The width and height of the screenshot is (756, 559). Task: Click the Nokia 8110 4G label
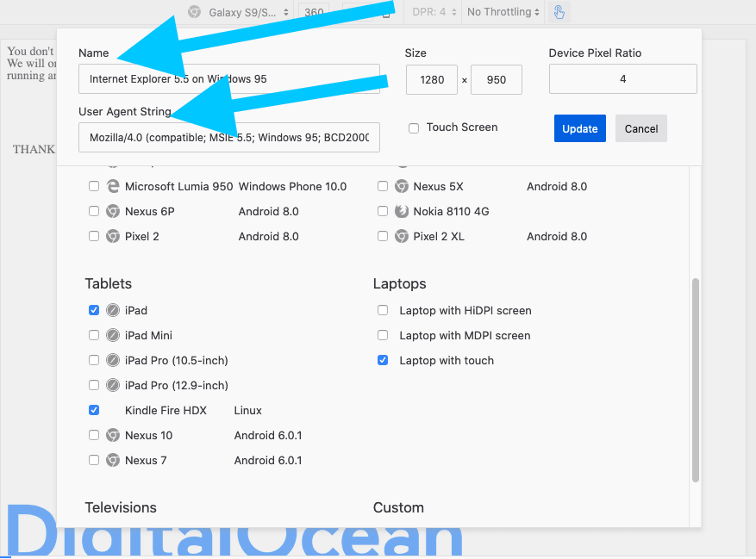coord(451,212)
